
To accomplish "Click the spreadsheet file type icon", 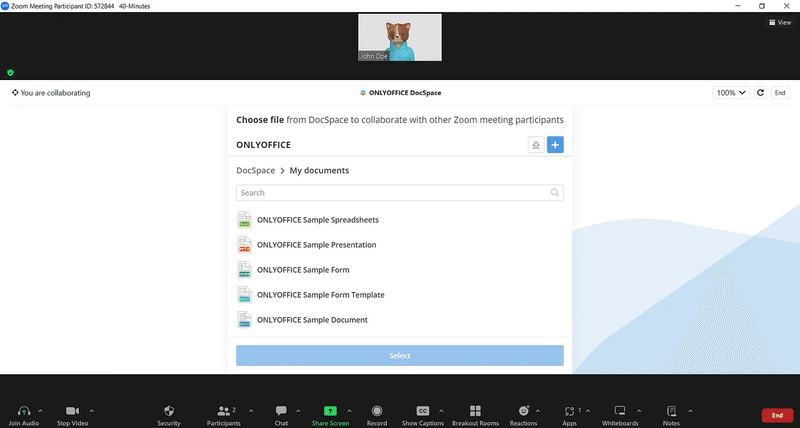I will 244,220.
